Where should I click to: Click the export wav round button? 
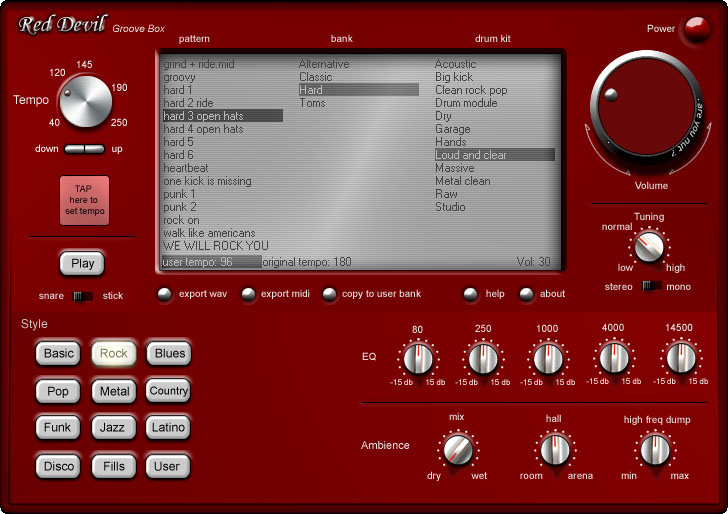click(165, 294)
